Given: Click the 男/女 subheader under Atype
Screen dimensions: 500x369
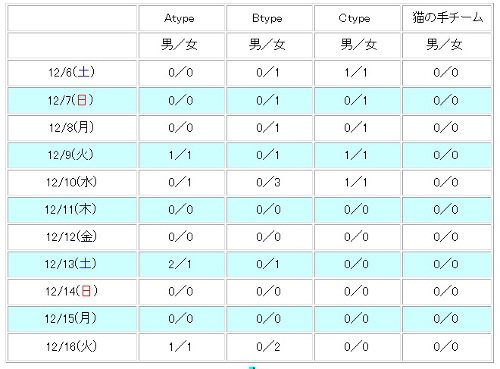Looking at the screenshot, I should [x=182, y=45].
